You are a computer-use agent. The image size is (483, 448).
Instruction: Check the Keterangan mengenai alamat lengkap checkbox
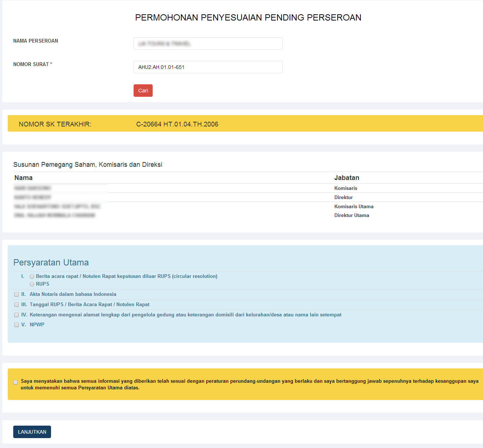pos(17,315)
